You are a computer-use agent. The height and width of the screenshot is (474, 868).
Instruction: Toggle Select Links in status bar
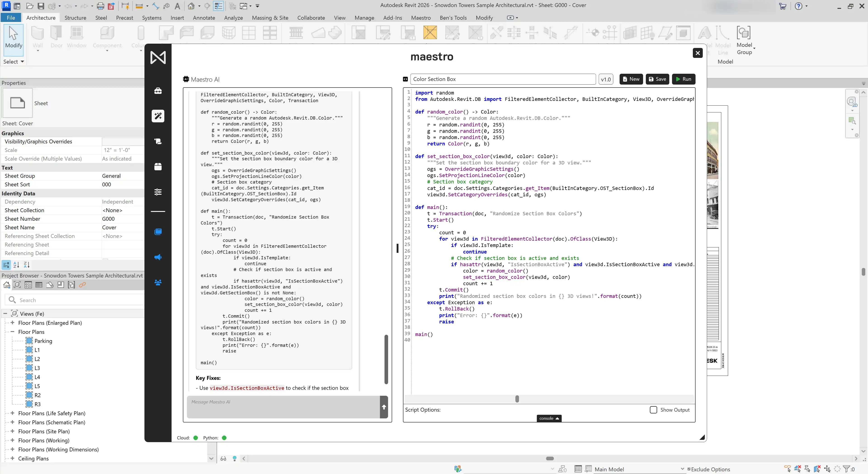(787, 469)
